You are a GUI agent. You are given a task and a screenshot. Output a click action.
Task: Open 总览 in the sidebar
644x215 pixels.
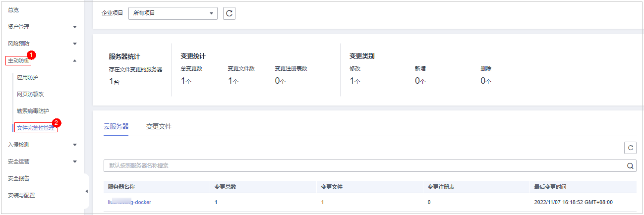pyautogui.click(x=14, y=10)
